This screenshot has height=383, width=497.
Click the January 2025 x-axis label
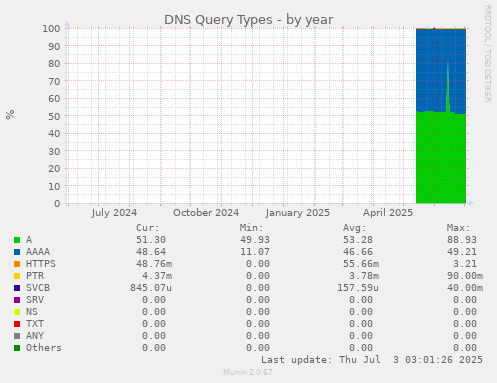click(298, 213)
